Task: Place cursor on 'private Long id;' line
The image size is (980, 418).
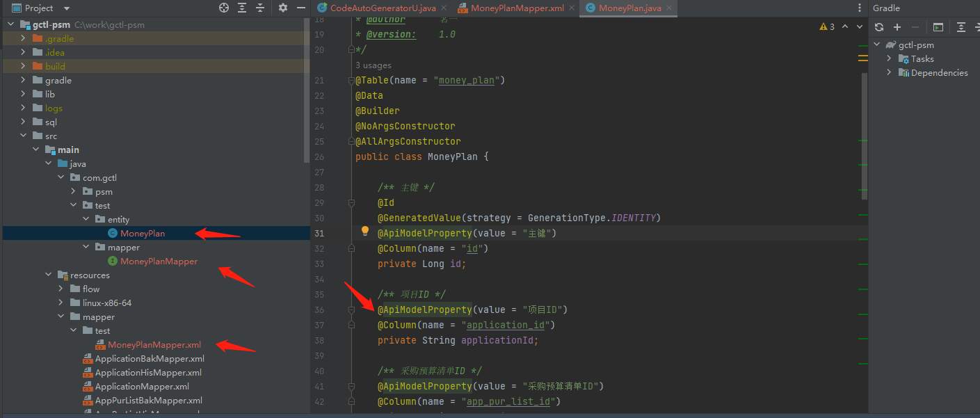Action: click(x=421, y=264)
